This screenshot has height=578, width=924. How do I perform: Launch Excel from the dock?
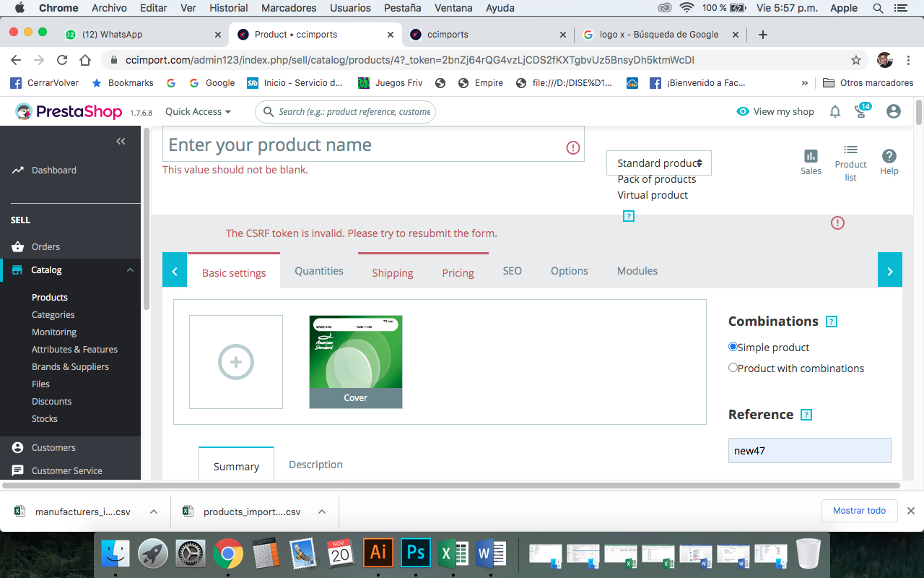tap(453, 553)
